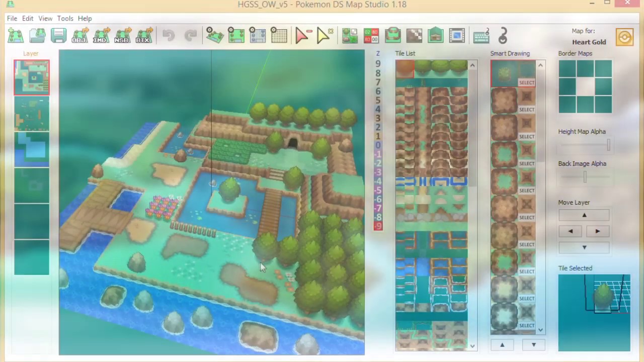The height and width of the screenshot is (362, 644).
Task: Adjust the Height Map Alpha slider
Action: click(584, 146)
